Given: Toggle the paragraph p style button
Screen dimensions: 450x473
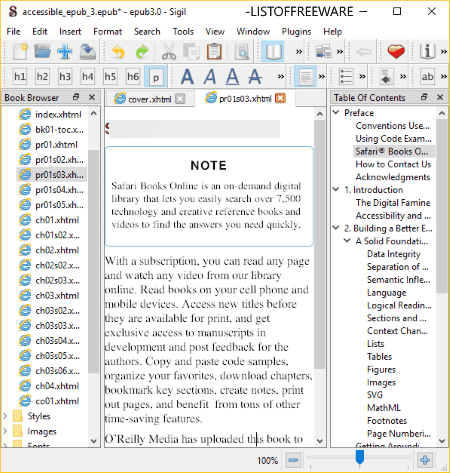Looking at the screenshot, I should (x=155, y=77).
